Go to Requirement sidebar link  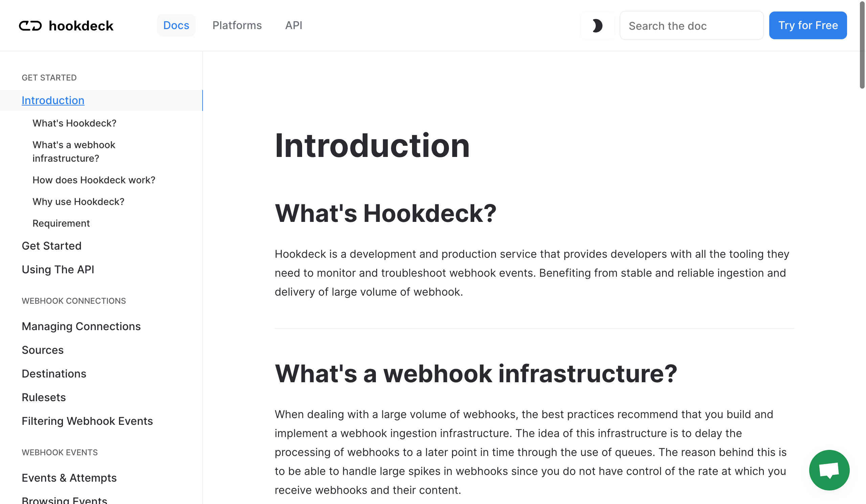61,223
